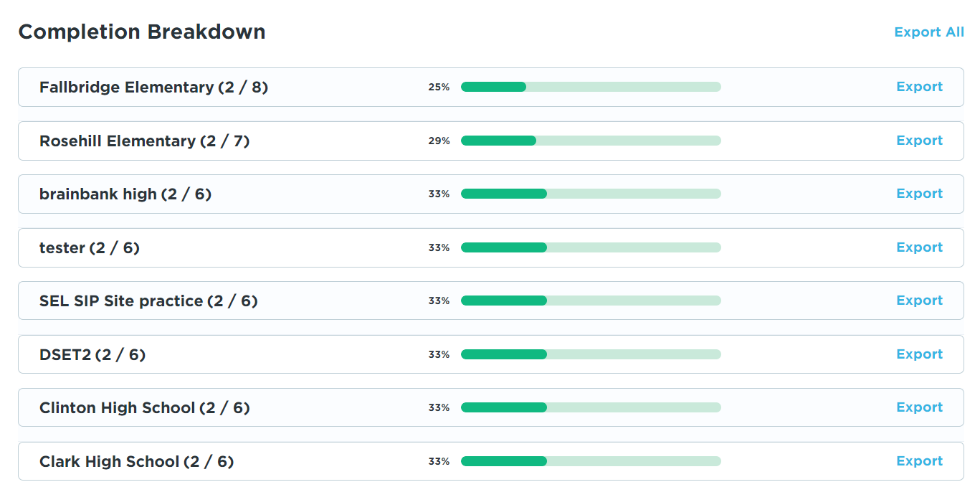Viewport: 980px width, 487px height.
Task: Export DSET2 completion data
Action: (919, 354)
